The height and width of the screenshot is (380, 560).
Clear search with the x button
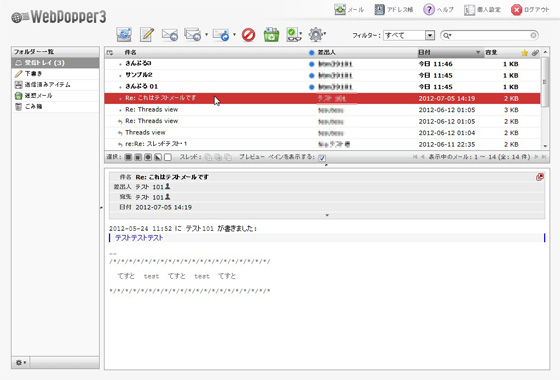[x=533, y=35]
